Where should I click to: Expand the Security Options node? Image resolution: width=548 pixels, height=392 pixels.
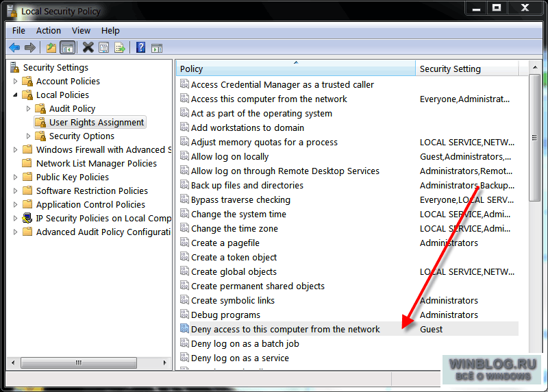(28, 136)
